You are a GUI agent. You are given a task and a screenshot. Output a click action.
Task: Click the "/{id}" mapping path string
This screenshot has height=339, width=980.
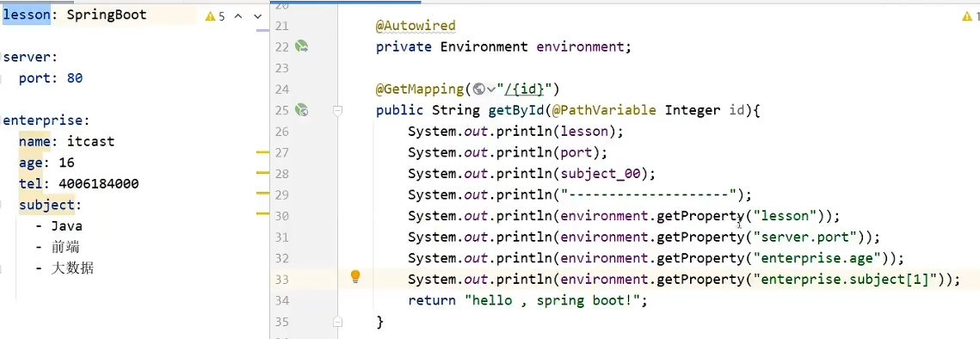pos(525,89)
